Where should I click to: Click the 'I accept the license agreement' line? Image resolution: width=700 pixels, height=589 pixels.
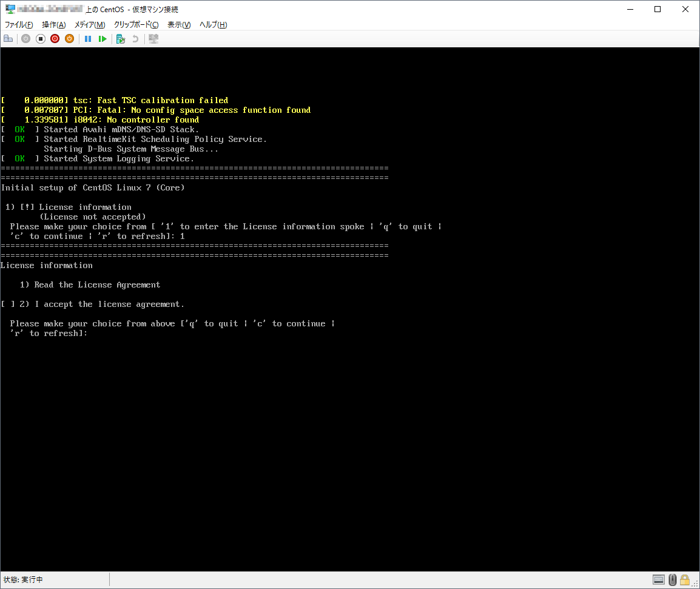coord(92,304)
